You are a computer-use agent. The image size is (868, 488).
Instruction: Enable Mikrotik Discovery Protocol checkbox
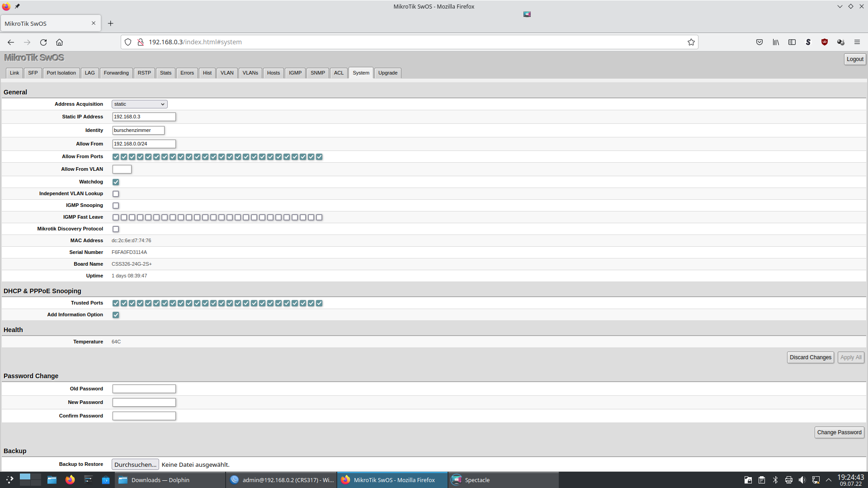[116, 229]
